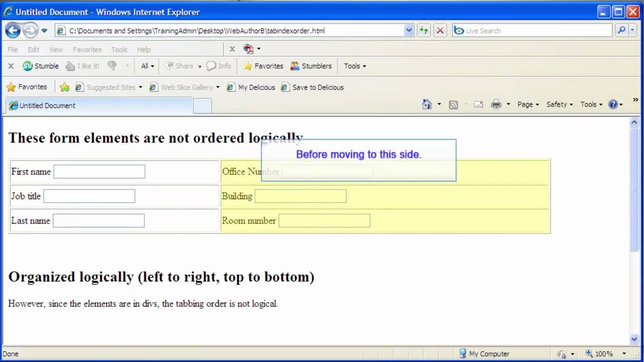
Task: Click the Save to Delicious link
Action: (312, 87)
